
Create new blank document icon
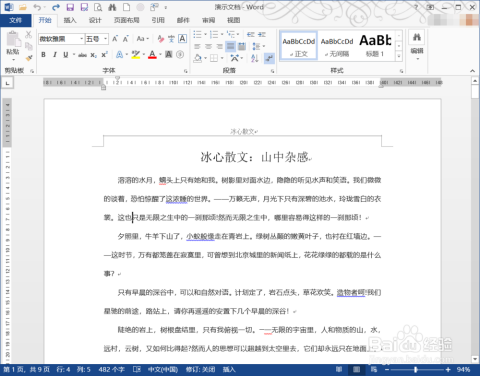point(126,7)
